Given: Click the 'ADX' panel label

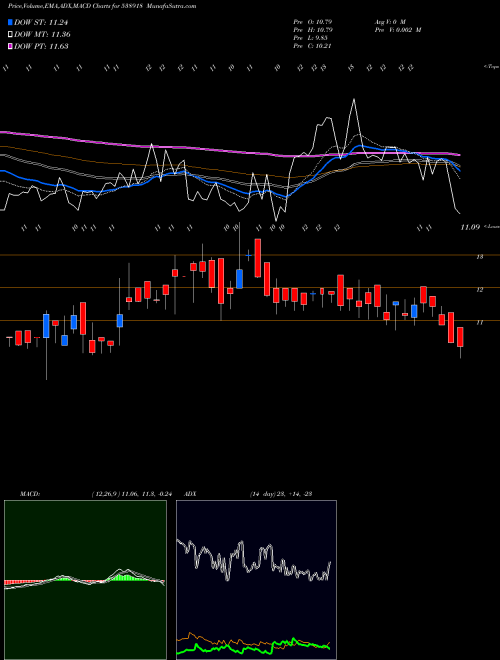Looking at the screenshot, I should pos(190,494).
